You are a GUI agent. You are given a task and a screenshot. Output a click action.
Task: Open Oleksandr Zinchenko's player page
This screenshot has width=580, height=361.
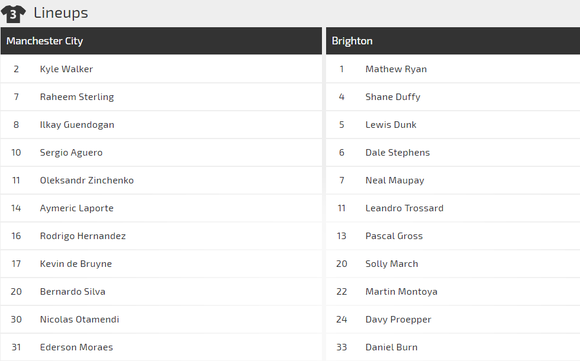click(x=87, y=180)
